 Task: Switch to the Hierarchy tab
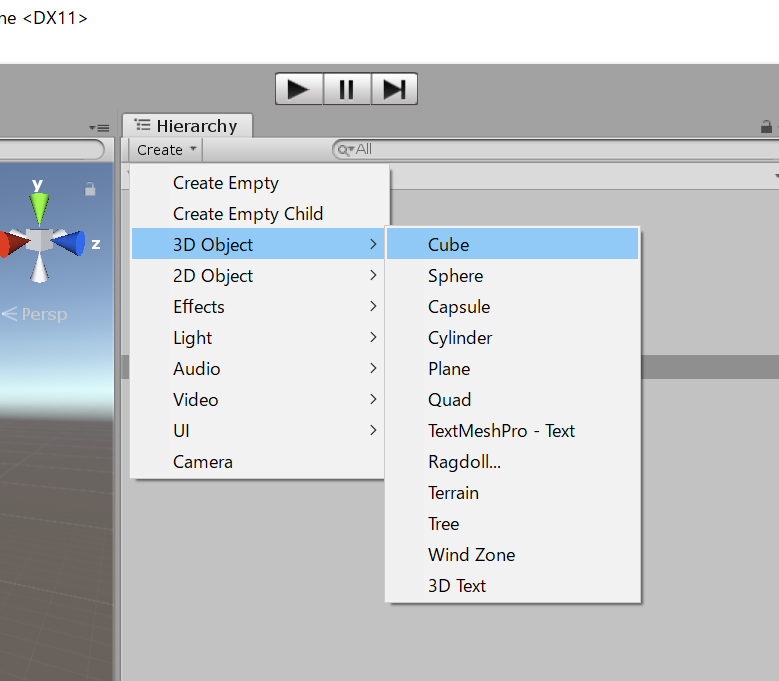pyautogui.click(x=187, y=126)
